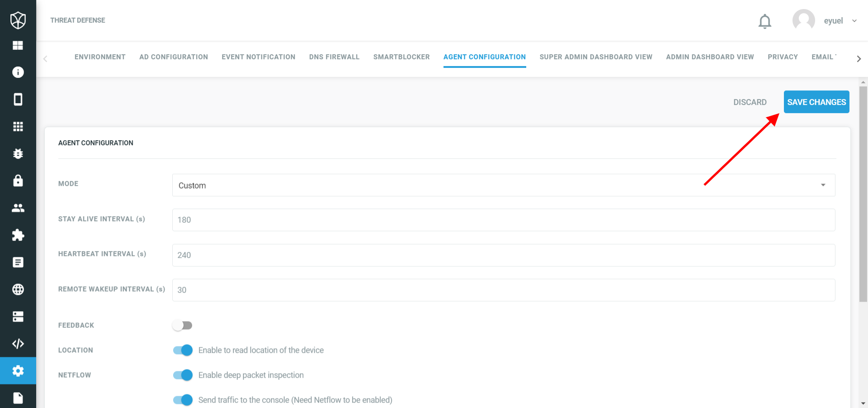
Task: Open the puzzle piece extensions icon
Action: pos(18,235)
